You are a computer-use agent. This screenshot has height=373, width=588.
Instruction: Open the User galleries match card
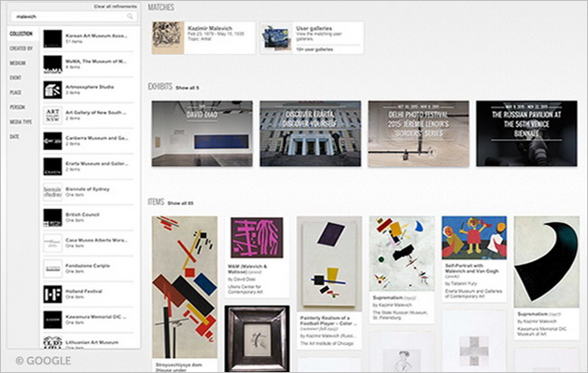(312, 38)
